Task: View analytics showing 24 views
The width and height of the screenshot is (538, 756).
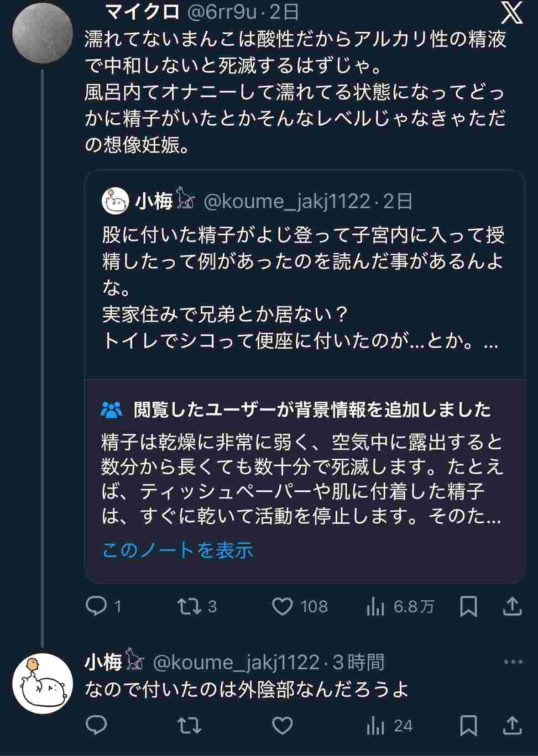Action: [376, 725]
